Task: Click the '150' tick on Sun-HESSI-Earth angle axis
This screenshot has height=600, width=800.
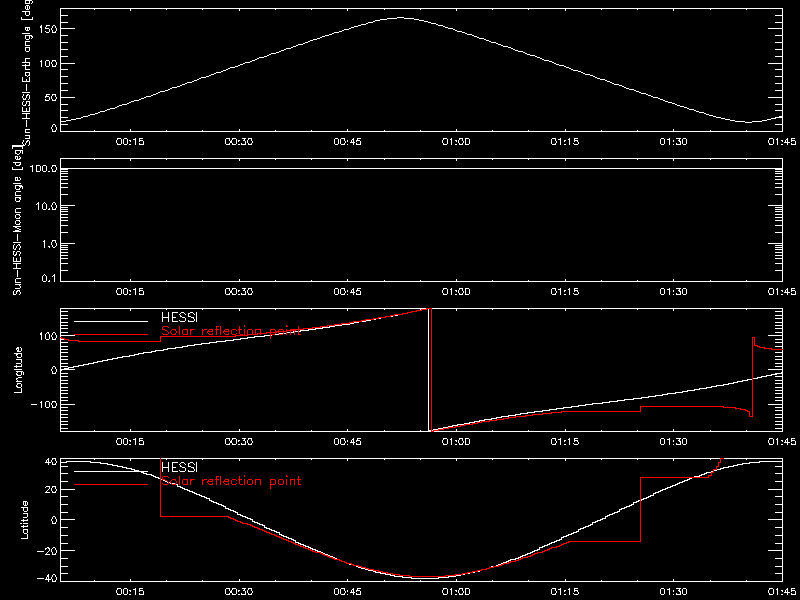Action: pyautogui.click(x=47, y=29)
